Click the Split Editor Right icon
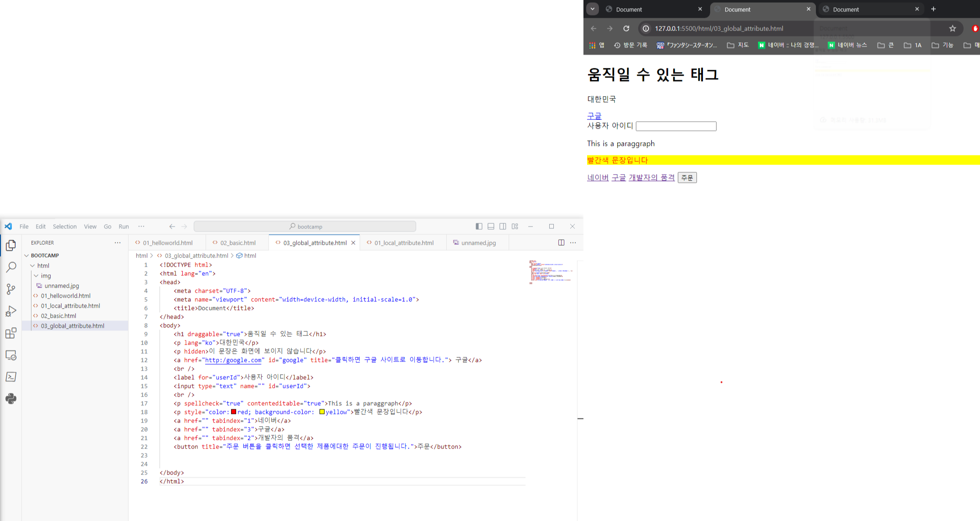 (561, 242)
